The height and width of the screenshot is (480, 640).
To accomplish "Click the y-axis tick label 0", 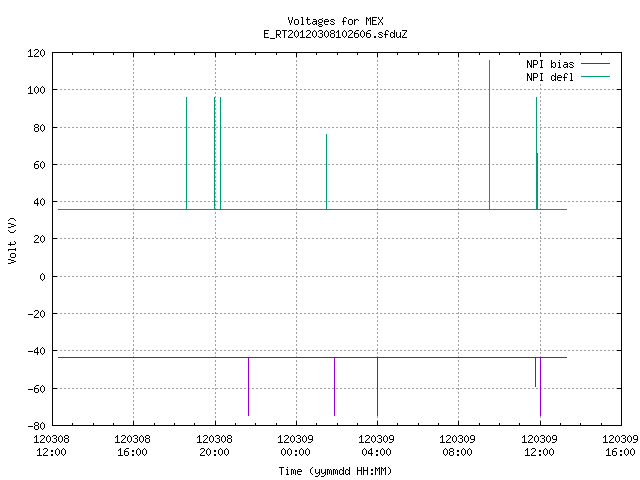I will [42, 277].
